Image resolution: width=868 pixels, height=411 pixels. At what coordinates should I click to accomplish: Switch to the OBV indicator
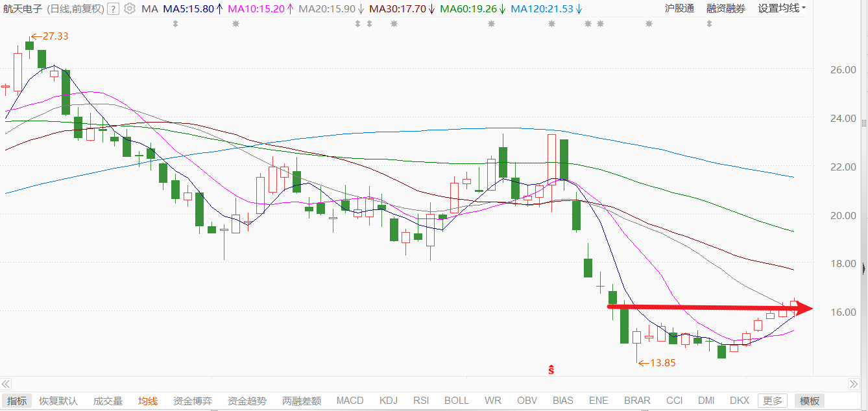pos(527,401)
